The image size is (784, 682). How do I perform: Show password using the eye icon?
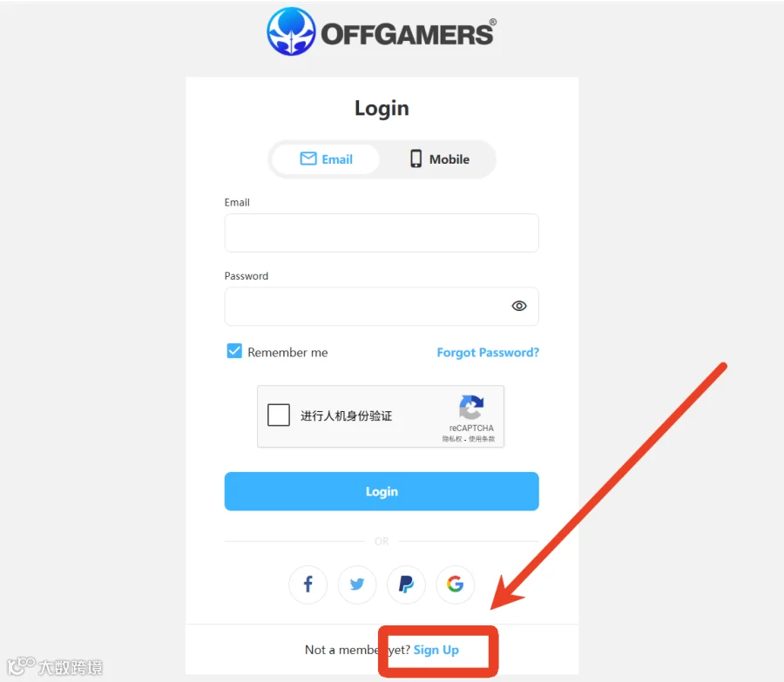tap(519, 306)
